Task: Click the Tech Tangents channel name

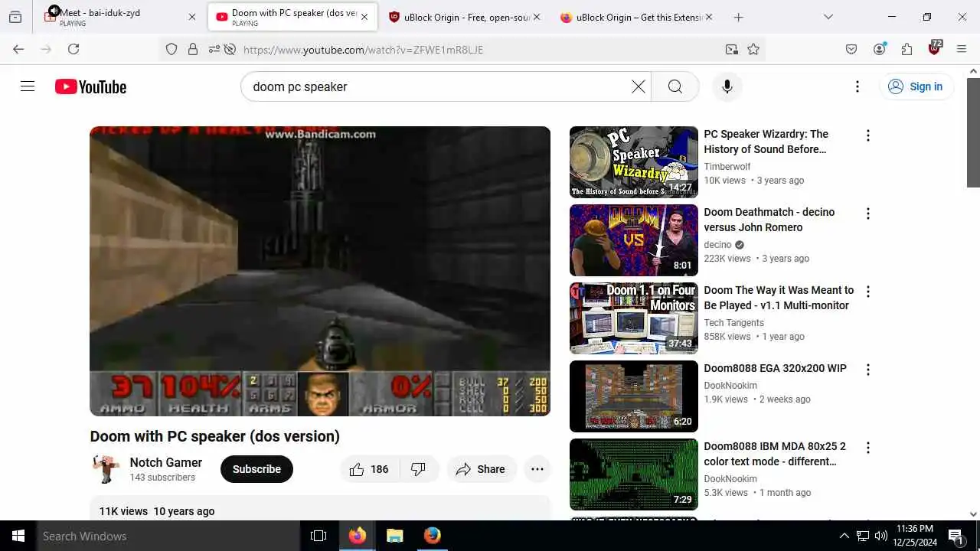Action: 734,323
